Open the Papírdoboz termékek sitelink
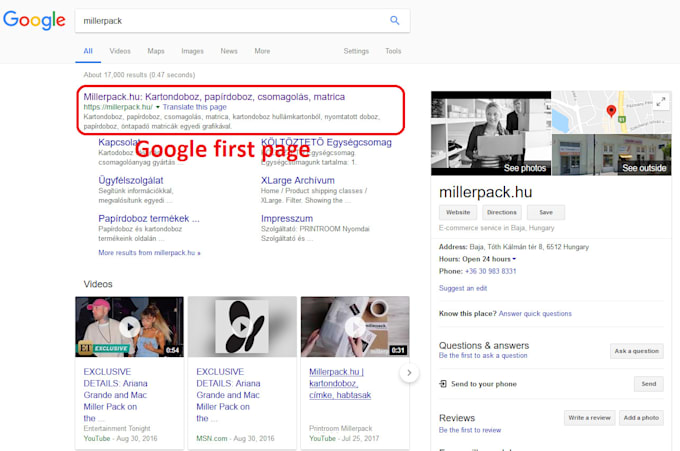Image resolution: width=680 pixels, height=451 pixels. point(149,219)
